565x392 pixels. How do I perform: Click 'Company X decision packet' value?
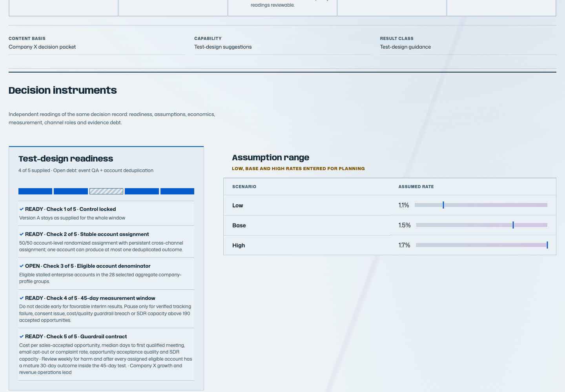coord(42,47)
